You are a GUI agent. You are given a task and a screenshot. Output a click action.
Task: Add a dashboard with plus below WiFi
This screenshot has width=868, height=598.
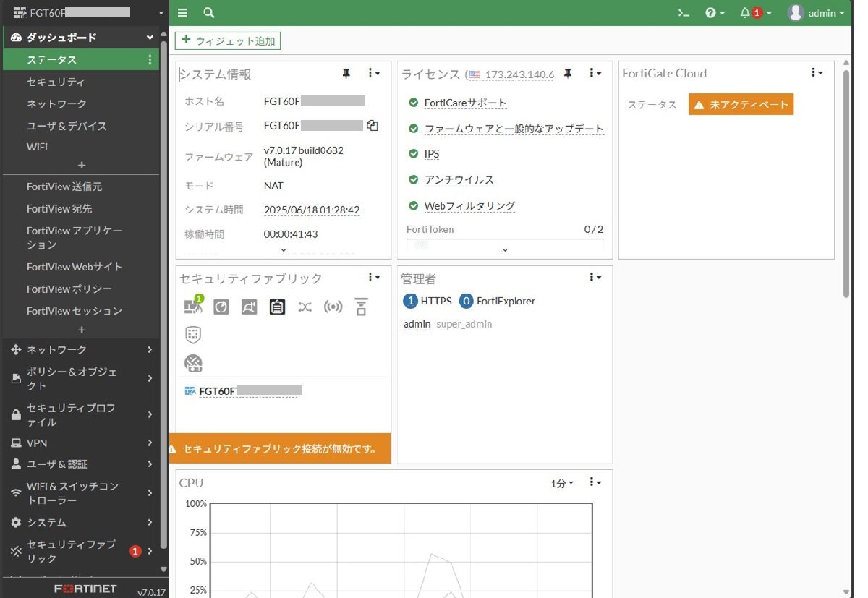(81, 165)
